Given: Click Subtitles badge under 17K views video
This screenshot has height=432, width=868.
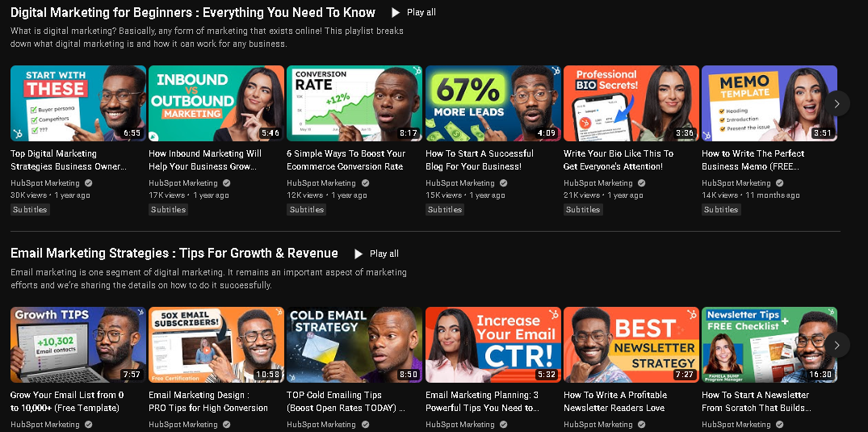Looking at the screenshot, I should pos(168,209).
